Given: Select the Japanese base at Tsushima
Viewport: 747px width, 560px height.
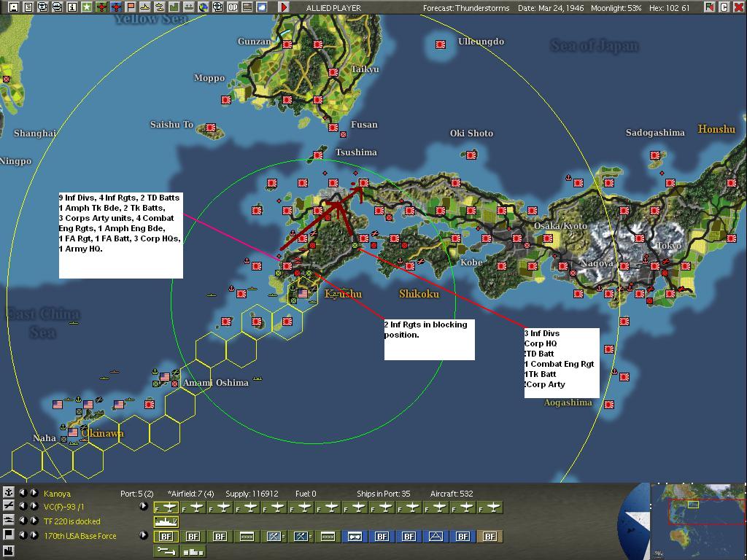Looking at the screenshot, I should click(x=318, y=155).
